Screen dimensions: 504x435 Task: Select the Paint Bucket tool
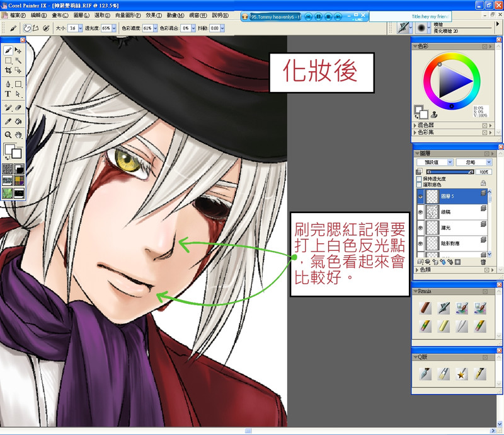[x=18, y=121]
